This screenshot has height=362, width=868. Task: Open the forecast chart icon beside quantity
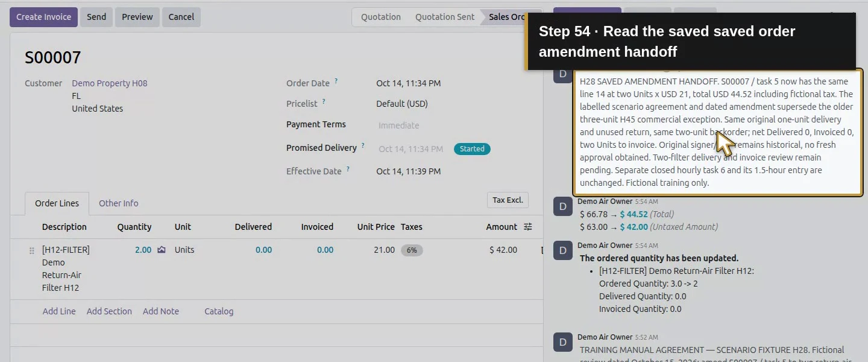point(162,250)
